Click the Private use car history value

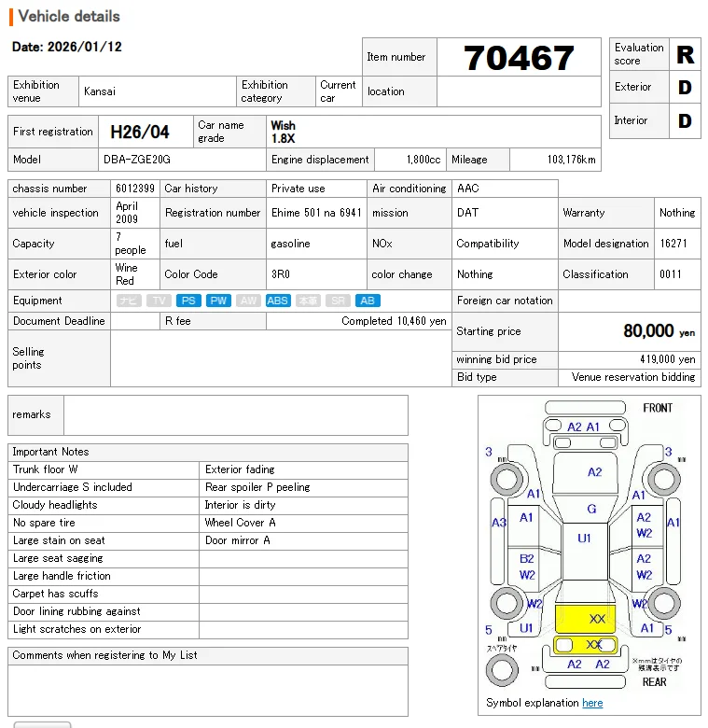(x=298, y=189)
